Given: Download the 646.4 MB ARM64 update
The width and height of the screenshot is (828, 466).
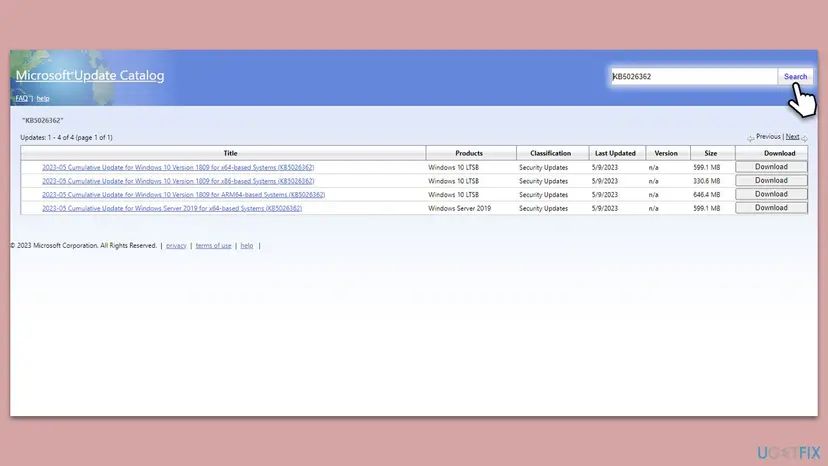Looking at the screenshot, I should [x=771, y=194].
